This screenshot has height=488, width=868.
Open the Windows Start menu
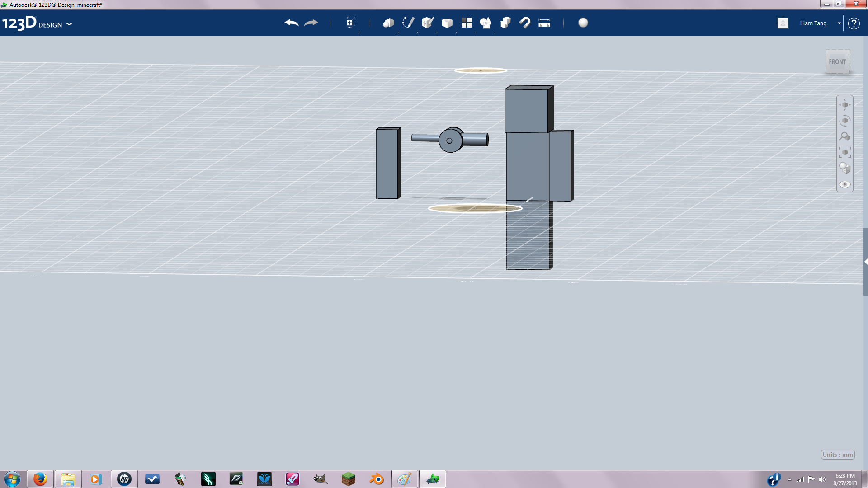(12, 479)
